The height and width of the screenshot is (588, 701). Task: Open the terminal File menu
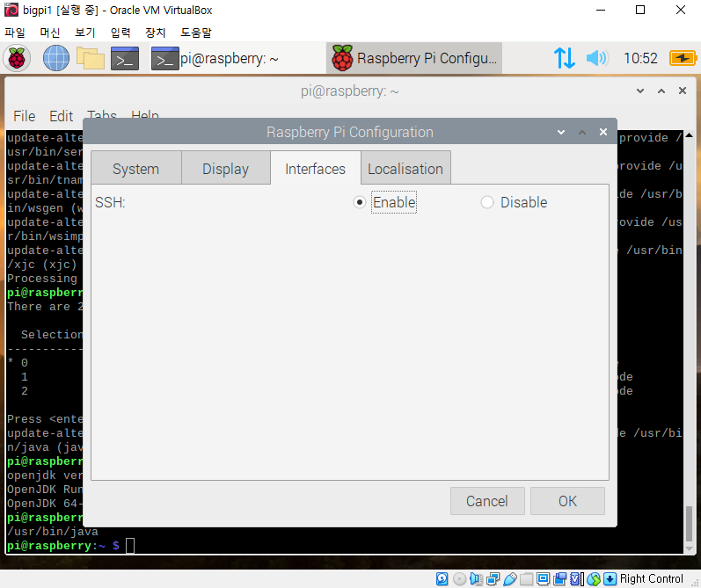point(24,116)
